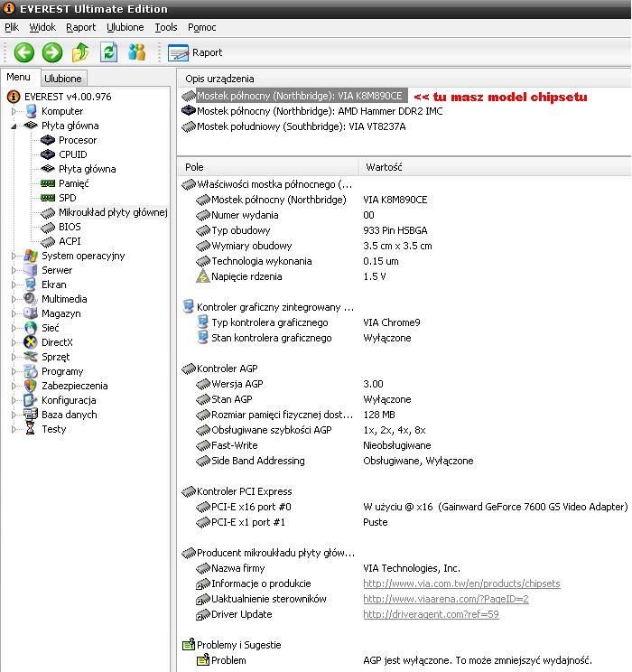Click the Komputer computer icon

[31, 111]
